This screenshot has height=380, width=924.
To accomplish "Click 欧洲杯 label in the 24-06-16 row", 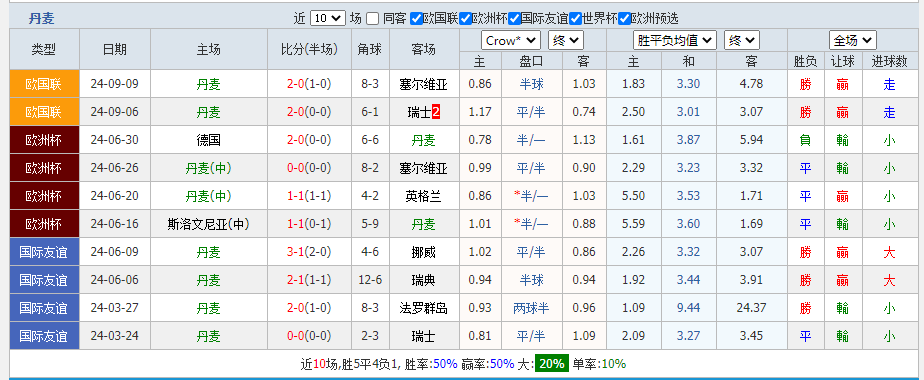I will click(44, 224).
